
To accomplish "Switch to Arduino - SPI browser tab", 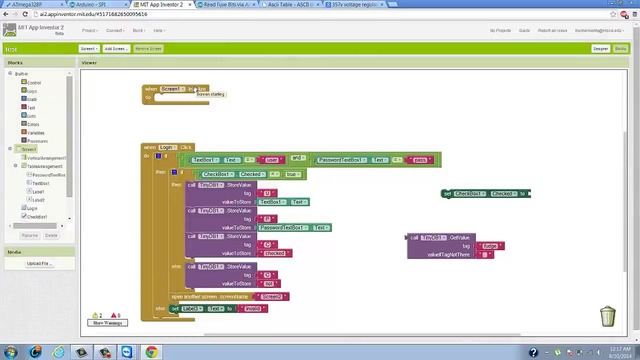I will (x=98, y=4).
